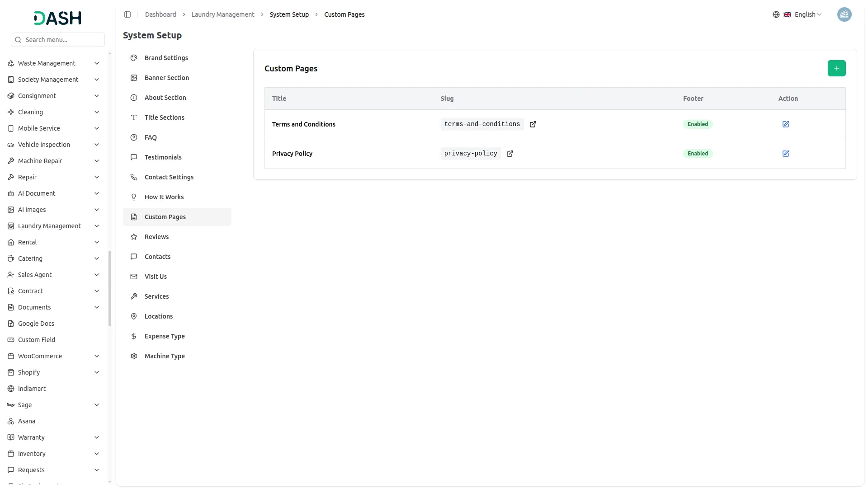Open Contact Settings phone icon
Screen dimensions: 868x488
[133, 177]
